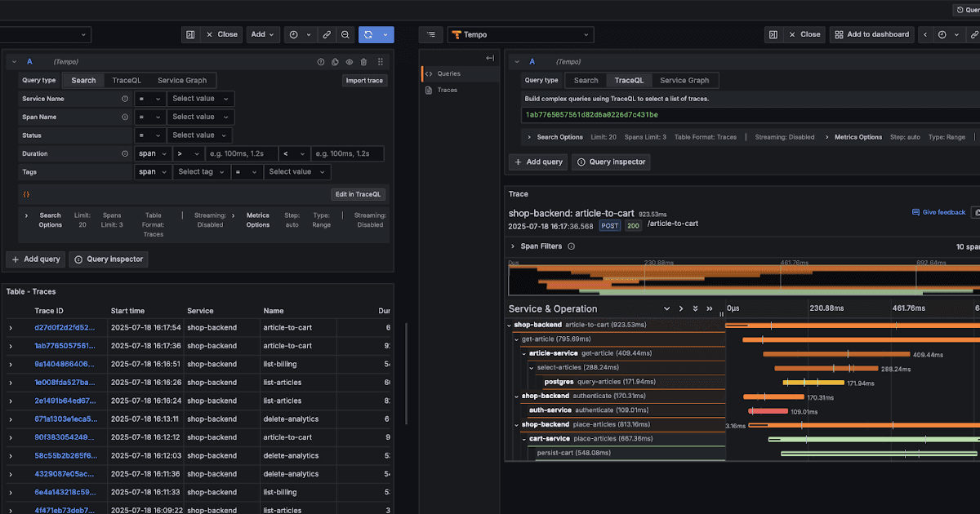This screenshot has height=514, width=980.
Task: Delete query A using the trash icon
Action: point(363,61)
